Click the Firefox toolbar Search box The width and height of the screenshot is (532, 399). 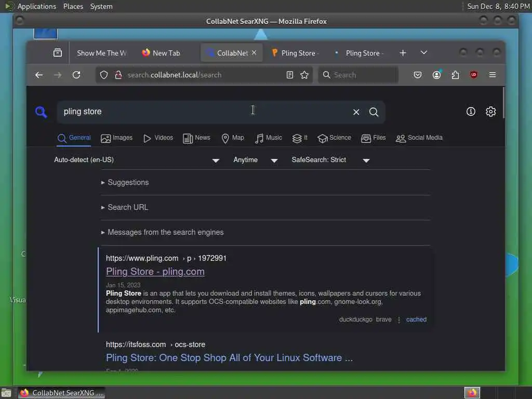coord(358,75)
